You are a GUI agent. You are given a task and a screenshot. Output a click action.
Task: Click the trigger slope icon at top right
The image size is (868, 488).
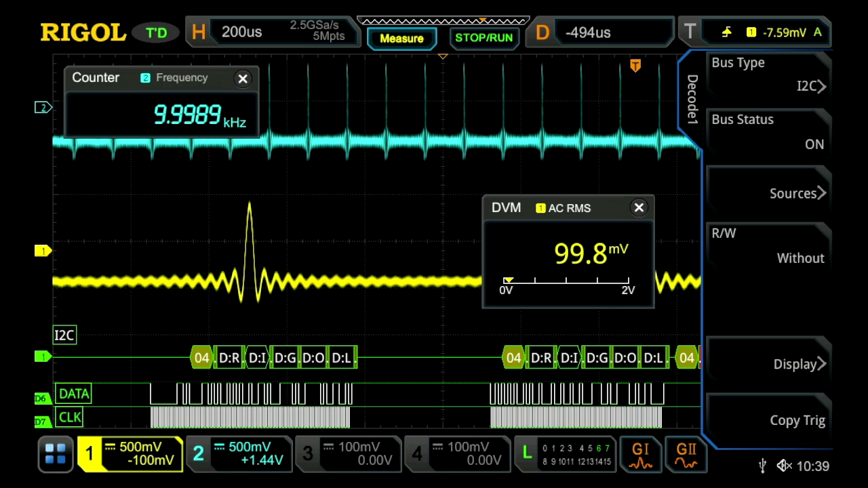tap(726, 32)
